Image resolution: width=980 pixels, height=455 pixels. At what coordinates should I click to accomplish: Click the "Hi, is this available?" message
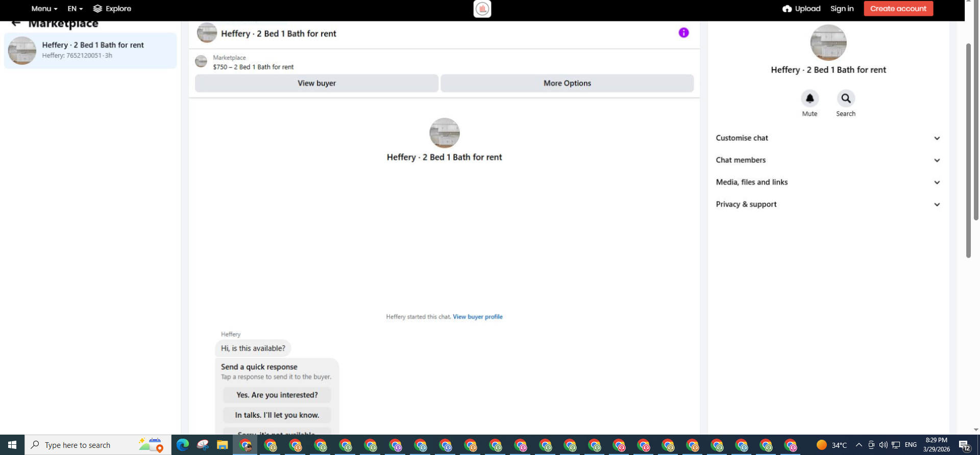tap(253, 348)
